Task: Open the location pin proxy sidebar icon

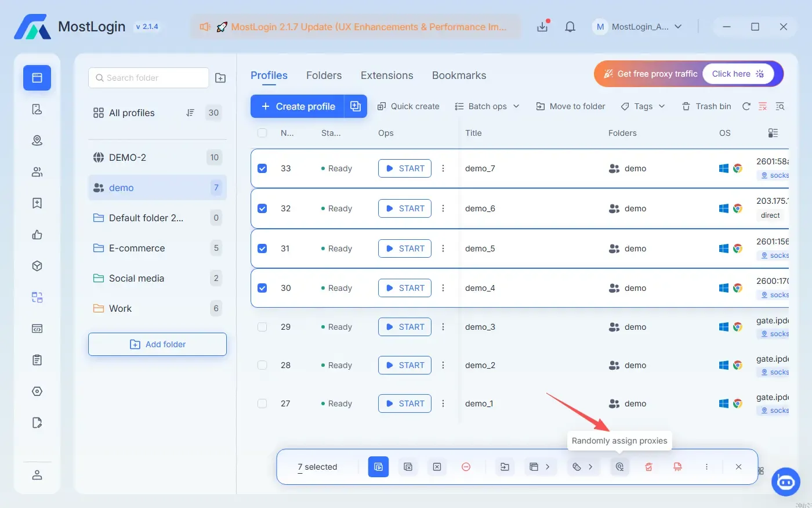Action: point(37,140)
